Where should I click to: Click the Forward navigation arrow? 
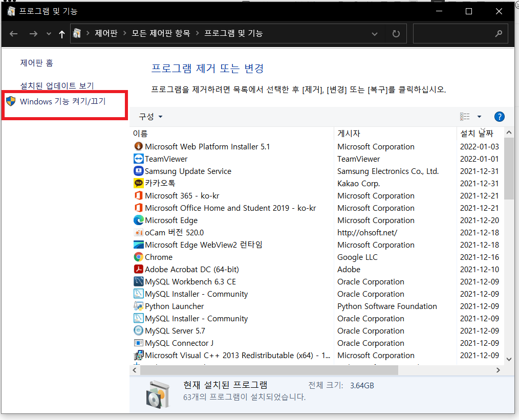(x=33, y=34)
